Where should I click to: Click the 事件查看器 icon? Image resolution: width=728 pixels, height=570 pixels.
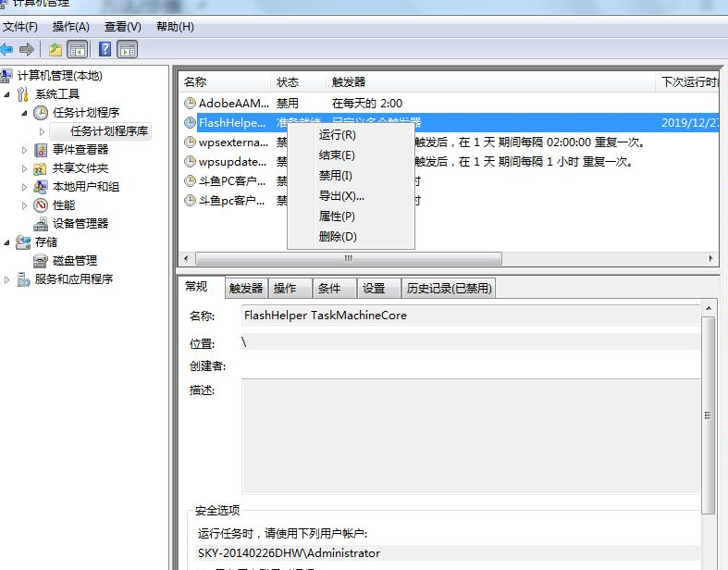tap(41, 150)
